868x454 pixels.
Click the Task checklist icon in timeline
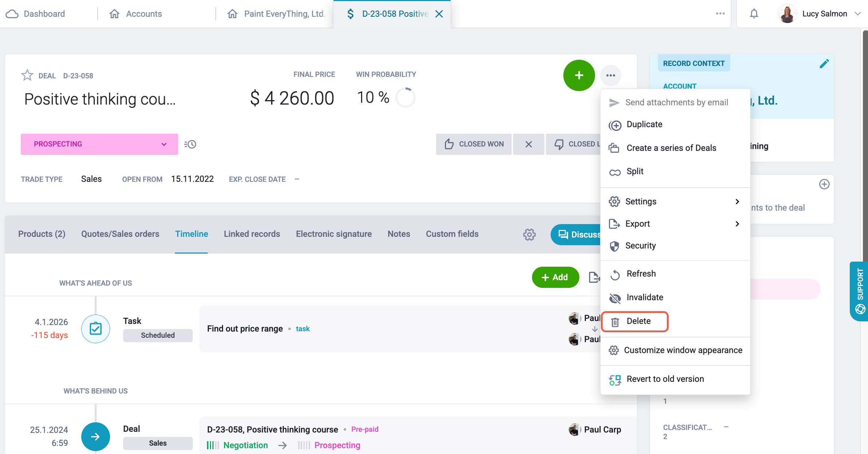coord(95,329)
